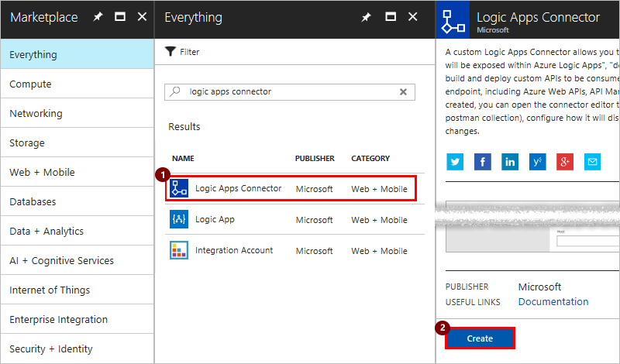The width and height of the screenshot is (620, 364).
Task: Share on Twitter icon
Action: 454,161
